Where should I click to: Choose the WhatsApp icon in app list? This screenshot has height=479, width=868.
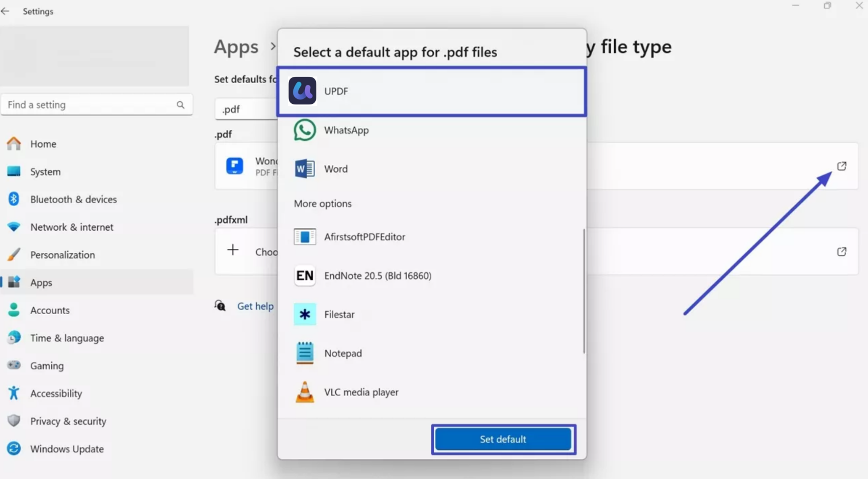point(305,130)
